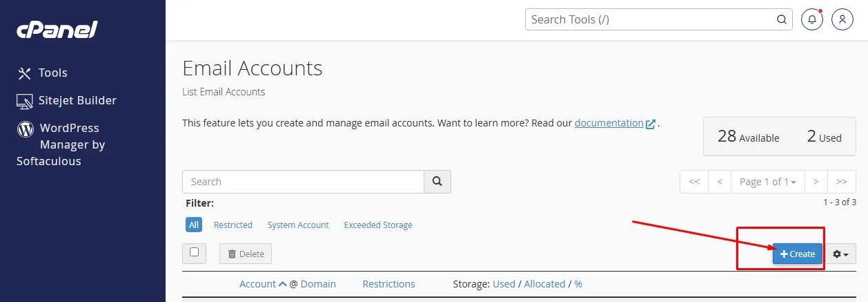This screenshot has width=868, height=302.
Task: Open the notifications bell
Action: [812, 19]
